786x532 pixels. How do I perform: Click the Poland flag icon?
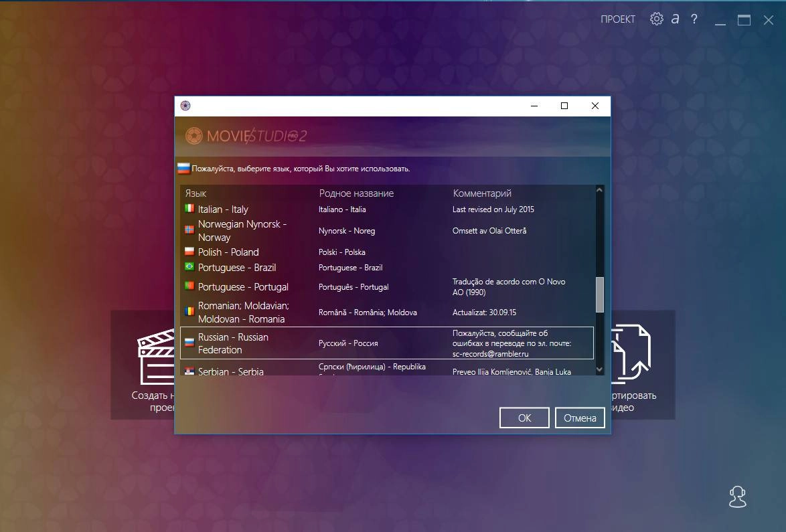(189, 251)
